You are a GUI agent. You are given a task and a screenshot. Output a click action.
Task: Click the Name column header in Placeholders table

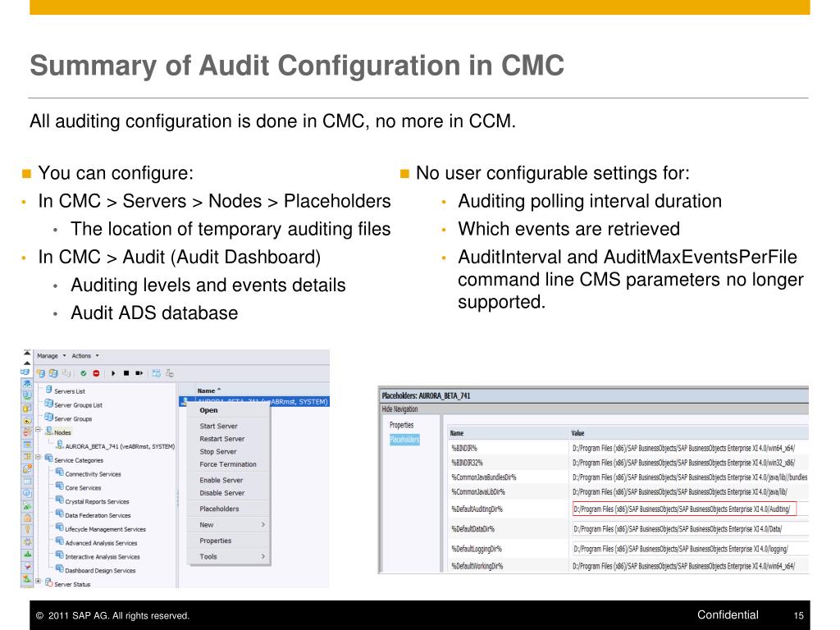pyautogui.click(x=457, y=433)
